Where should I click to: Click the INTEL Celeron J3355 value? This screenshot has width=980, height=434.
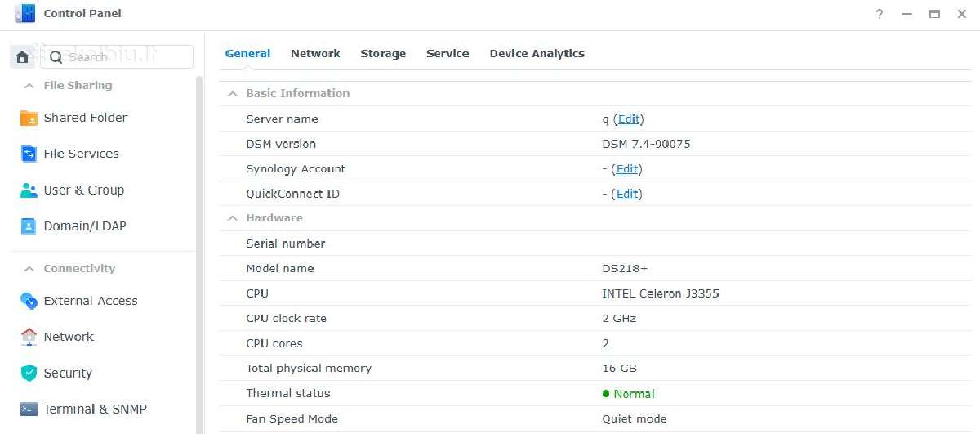tap(661, 293)
